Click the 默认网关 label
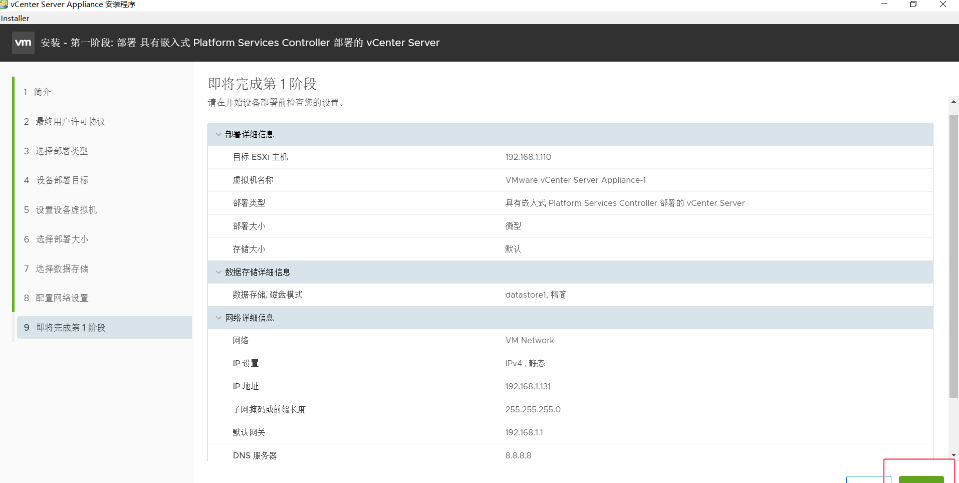Screen dimensions: 959x483 tap(249, 432)
